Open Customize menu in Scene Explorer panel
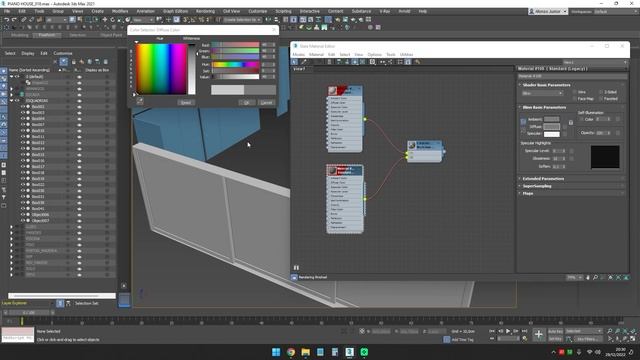 (63, 53)
